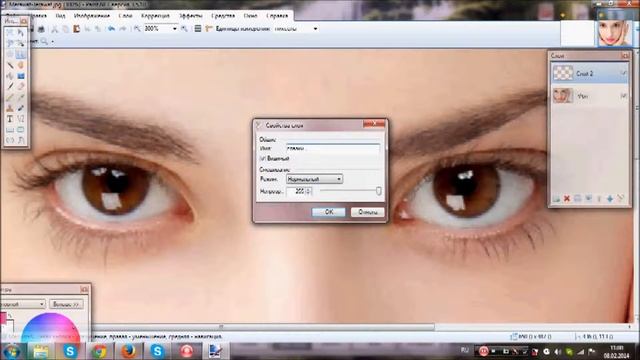Select the Clone Stamp tool
This screenshot has height=360, width=640.
coord(10,108)
